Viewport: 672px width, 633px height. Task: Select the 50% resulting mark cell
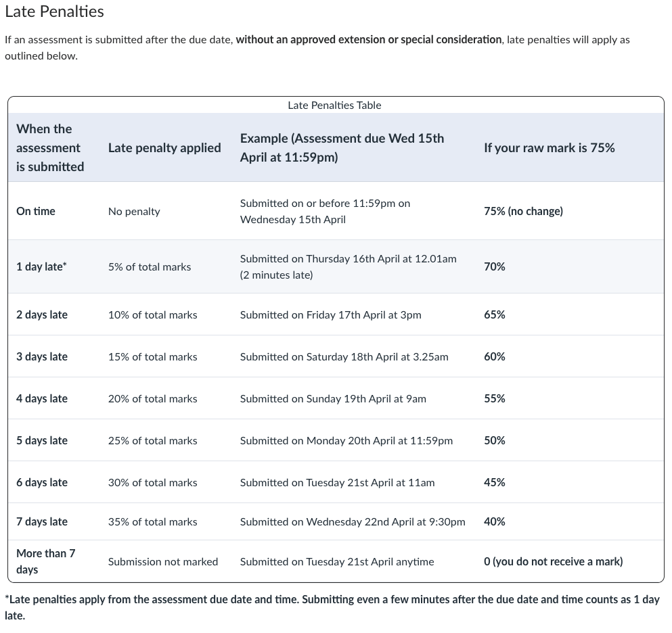tap(495, 441)
